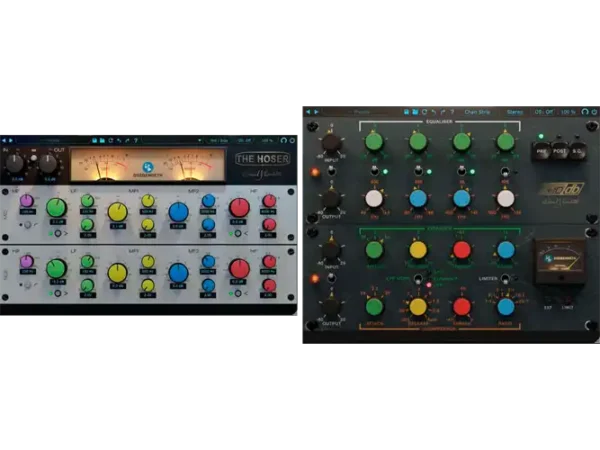The height and width of the screenshot is (450, 600).
Task: Click the dynamics section OUTPUT knob
Action: coord(331,307)
